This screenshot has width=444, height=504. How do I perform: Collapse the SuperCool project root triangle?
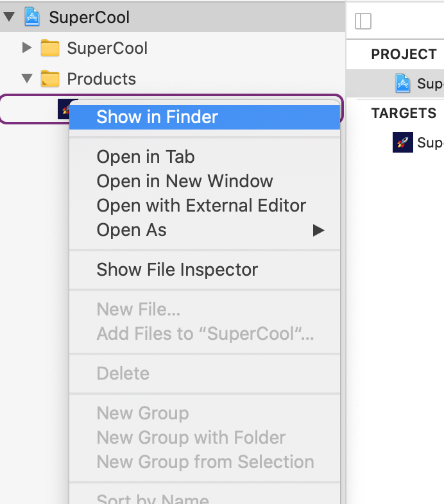click(9, 17)
